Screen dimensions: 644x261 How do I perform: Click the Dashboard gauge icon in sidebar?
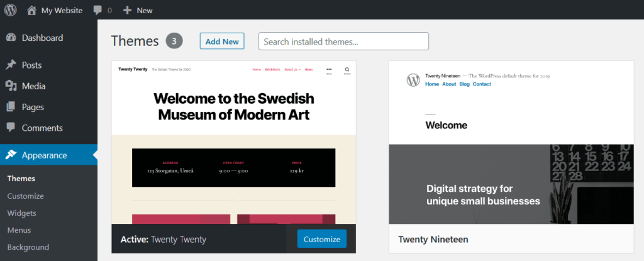click(x=11, y=38)
